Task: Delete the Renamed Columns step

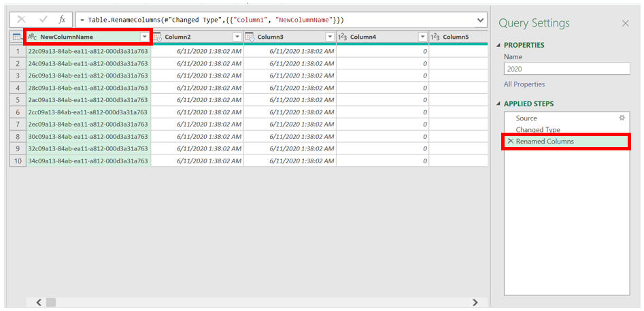Action: tap(511, 141)
